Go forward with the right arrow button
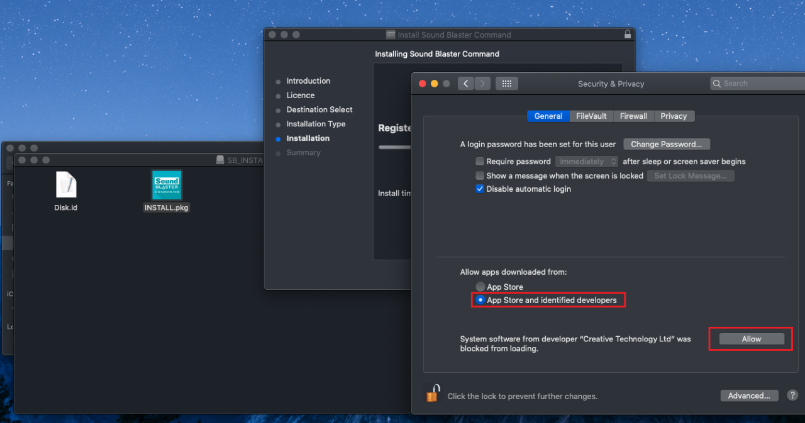The image size is (805, 423). tap(483, 84)
